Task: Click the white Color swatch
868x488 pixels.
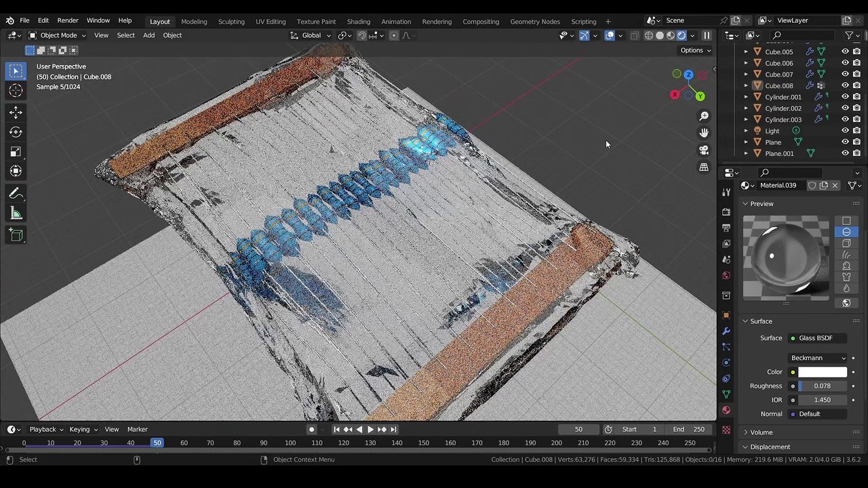Action: [x=822, y=372]
